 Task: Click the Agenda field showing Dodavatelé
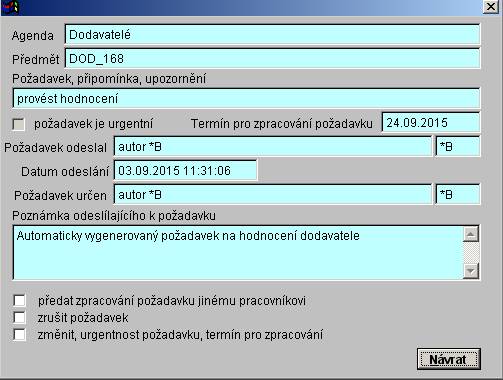click(272, 34)
